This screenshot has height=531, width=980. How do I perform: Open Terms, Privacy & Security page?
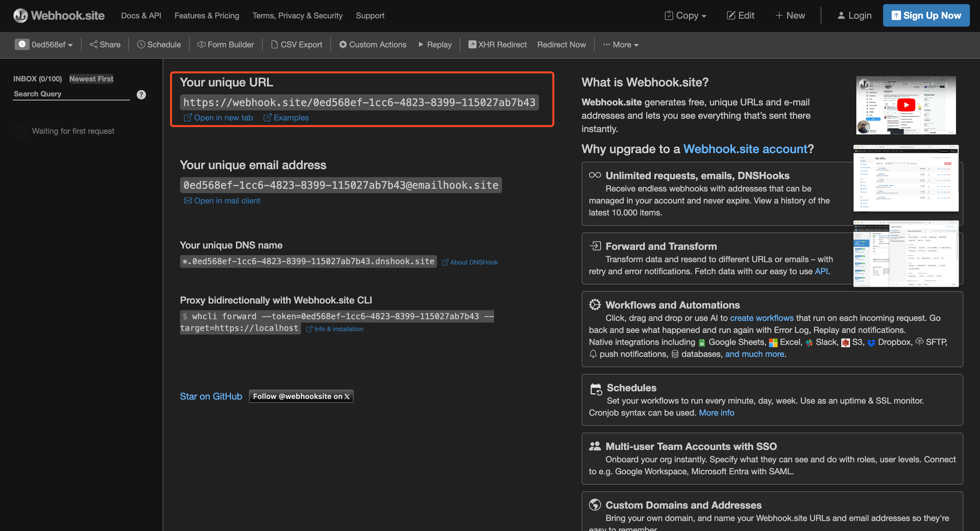pos(297,16)
